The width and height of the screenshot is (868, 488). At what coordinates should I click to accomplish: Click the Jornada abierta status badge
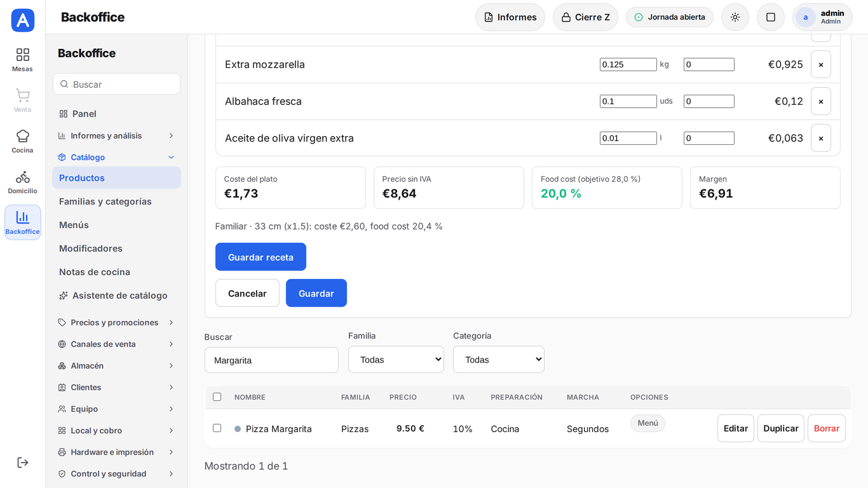(x=670, y=17)
